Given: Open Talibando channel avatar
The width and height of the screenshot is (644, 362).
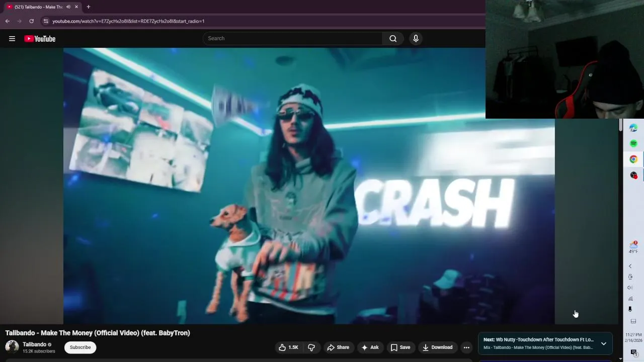Looking at the screenshot, I should 12,347.
